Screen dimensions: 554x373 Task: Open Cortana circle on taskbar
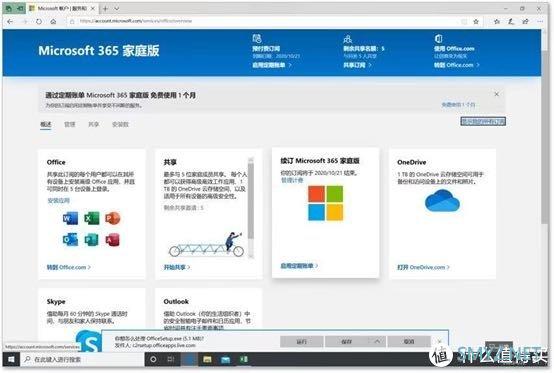pyautogui.click(x=153, y=360)
